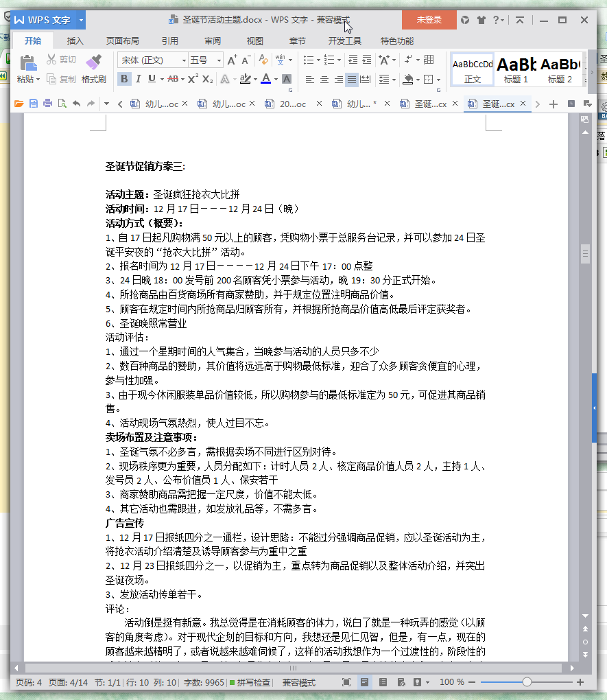Viewport: 607px width, 700px height.
Task: Click vertical scrollbar thumb
Action: (585, 253)
